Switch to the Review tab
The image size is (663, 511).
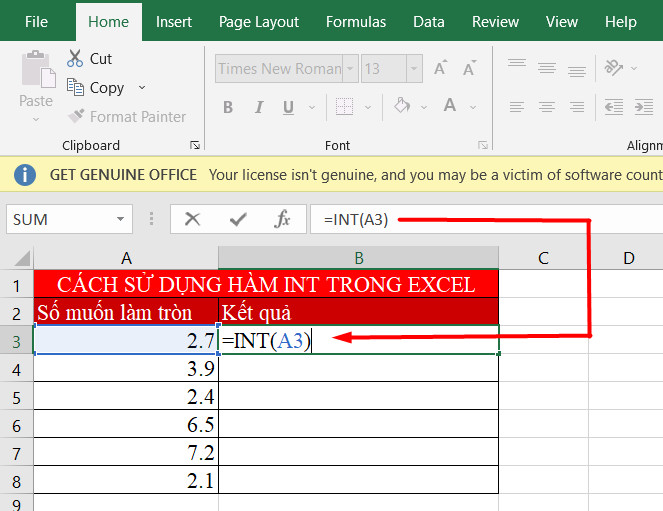496,22
